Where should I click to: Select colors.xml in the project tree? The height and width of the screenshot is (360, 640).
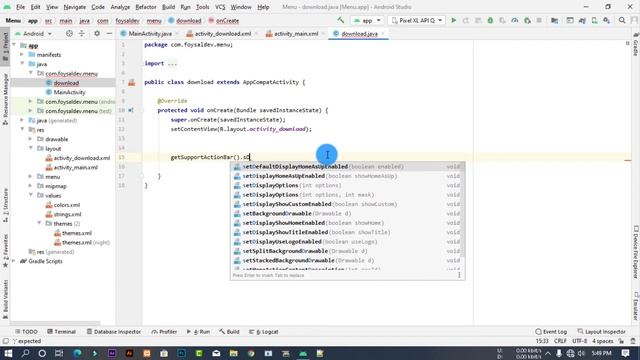click(63, 204)
